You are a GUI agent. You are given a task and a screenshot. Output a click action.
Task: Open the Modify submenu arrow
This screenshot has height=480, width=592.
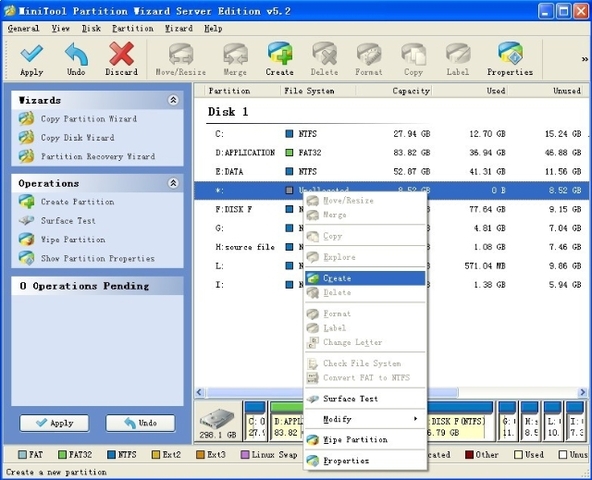click(x=415, y=419)
